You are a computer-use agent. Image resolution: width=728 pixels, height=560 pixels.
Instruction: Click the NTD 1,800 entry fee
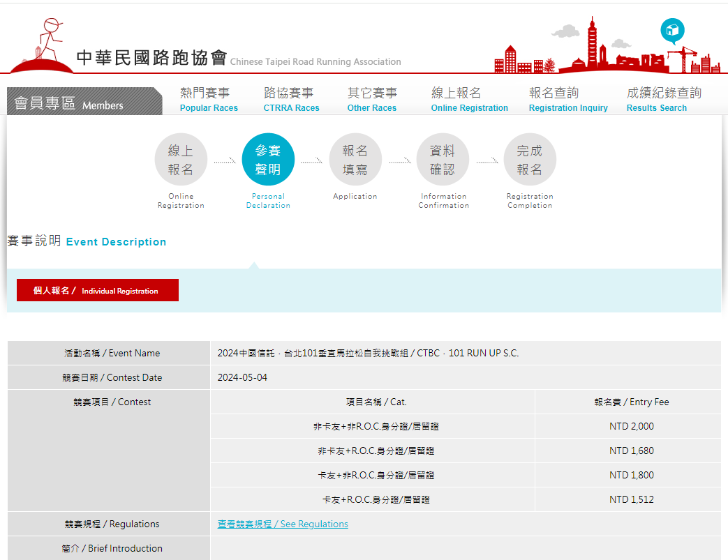632,475
